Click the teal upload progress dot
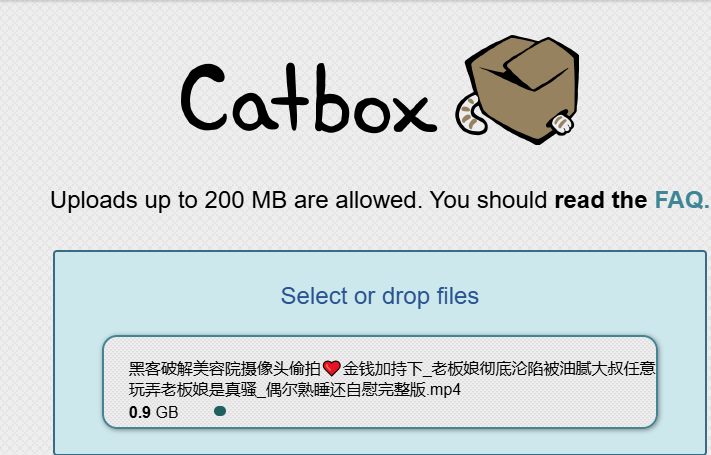 coord(220,411)
